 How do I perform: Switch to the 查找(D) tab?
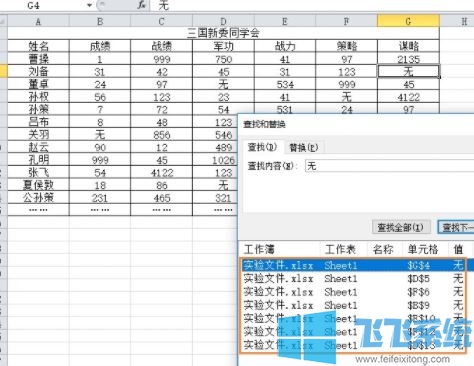pos(262,147)
